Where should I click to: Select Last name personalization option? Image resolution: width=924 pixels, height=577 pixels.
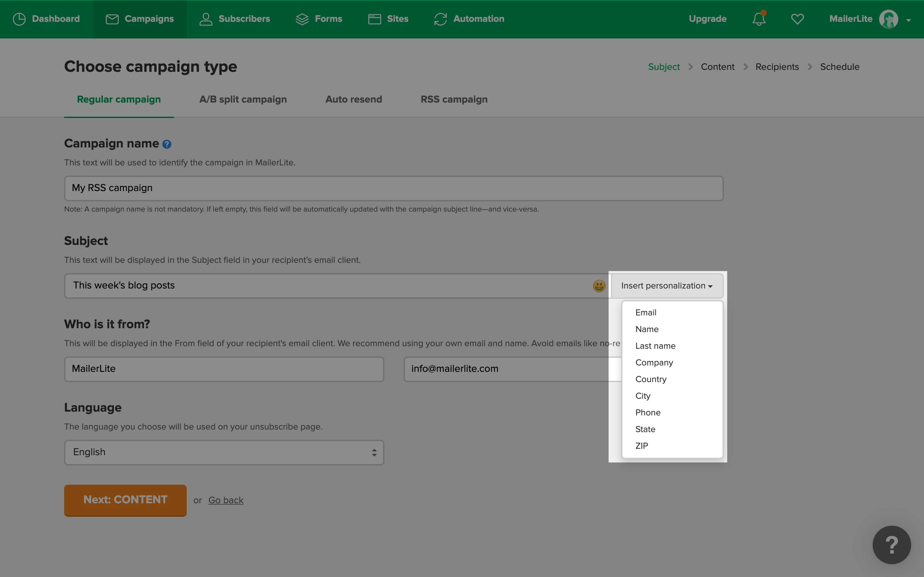pyautogui.click(x=655, y=346)
